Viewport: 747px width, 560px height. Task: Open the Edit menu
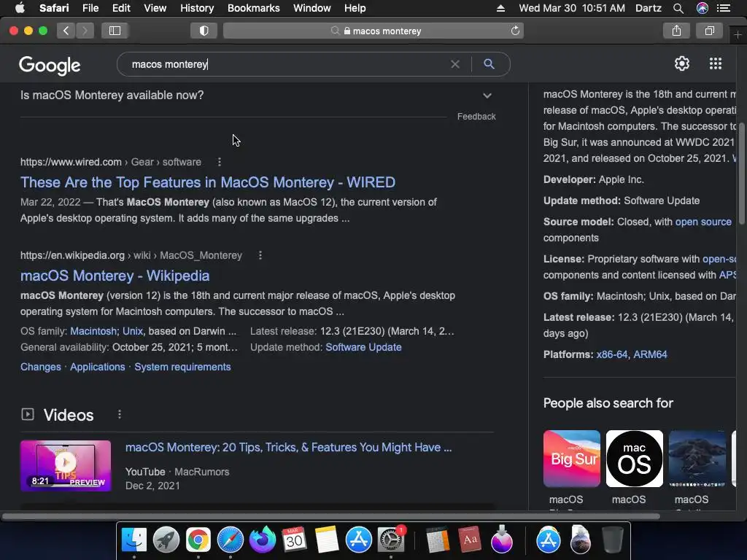[121, 8]
